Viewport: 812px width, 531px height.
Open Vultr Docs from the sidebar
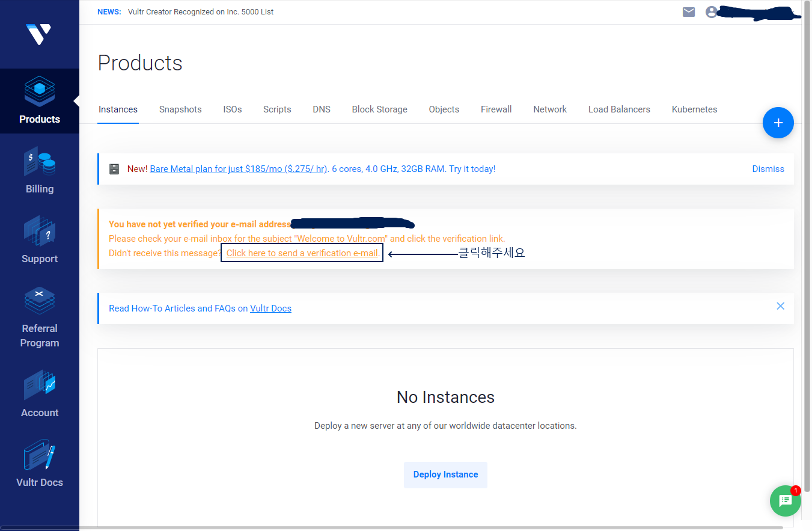tap(40, 464)
